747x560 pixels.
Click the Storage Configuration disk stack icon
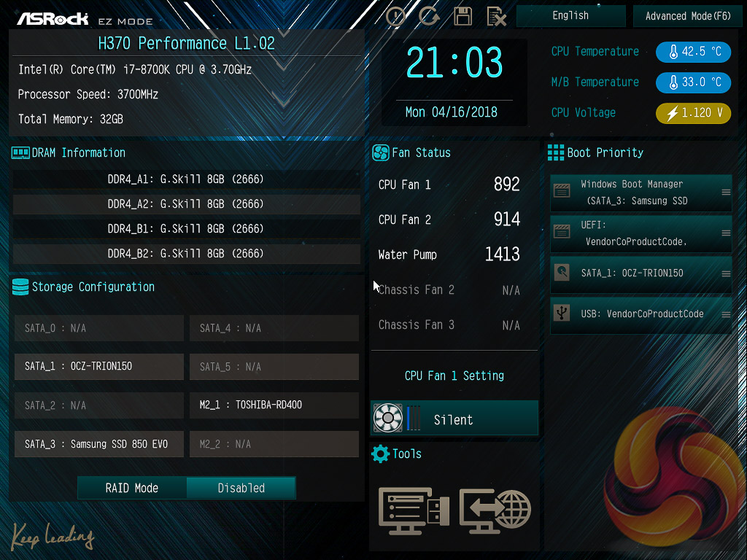(x=20, y=287)
